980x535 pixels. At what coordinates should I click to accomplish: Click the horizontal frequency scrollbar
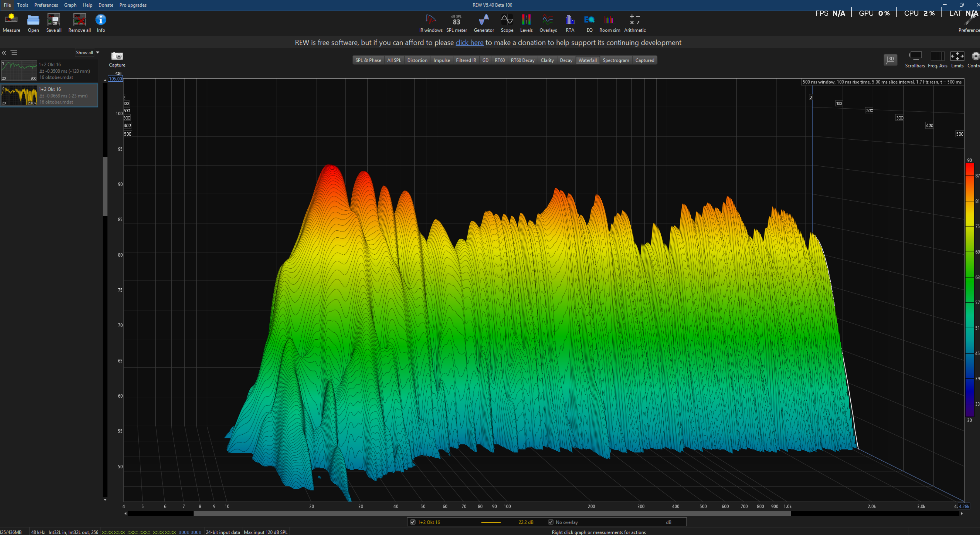tap(492, 514)
